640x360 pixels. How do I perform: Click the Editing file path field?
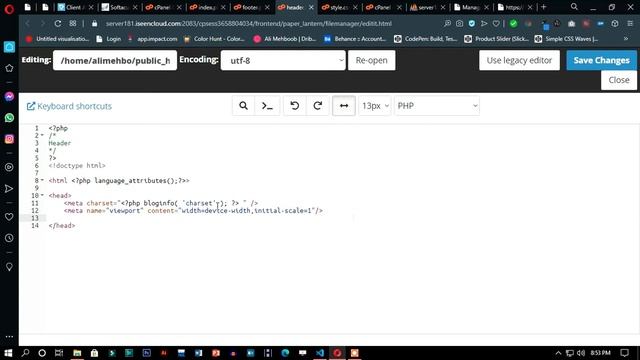click(x=115, y=60)
